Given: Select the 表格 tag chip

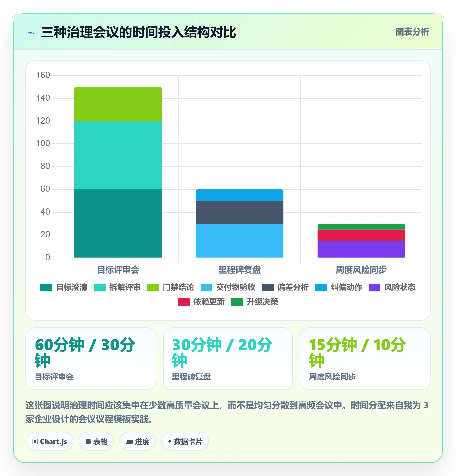Looking at the screenshot, I should point(96,441).
